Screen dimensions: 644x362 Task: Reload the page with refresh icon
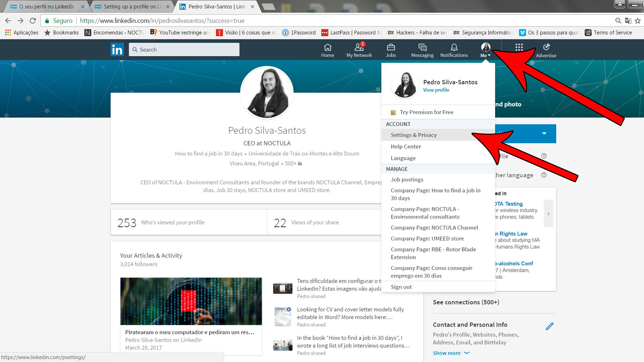(33, 21)
